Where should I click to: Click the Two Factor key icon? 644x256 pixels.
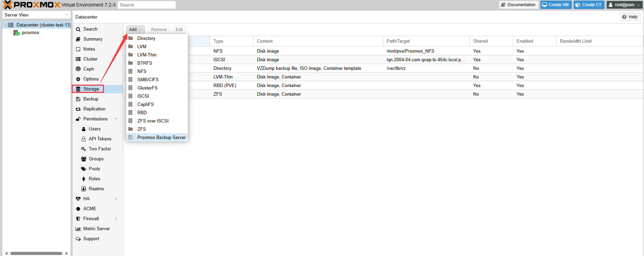click(x=84, y=149)
